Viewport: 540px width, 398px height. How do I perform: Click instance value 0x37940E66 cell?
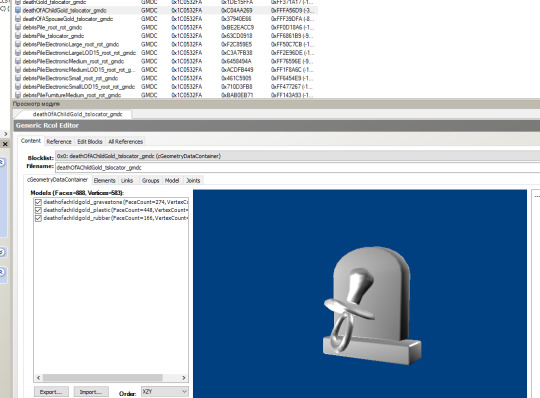click(236, 19)
